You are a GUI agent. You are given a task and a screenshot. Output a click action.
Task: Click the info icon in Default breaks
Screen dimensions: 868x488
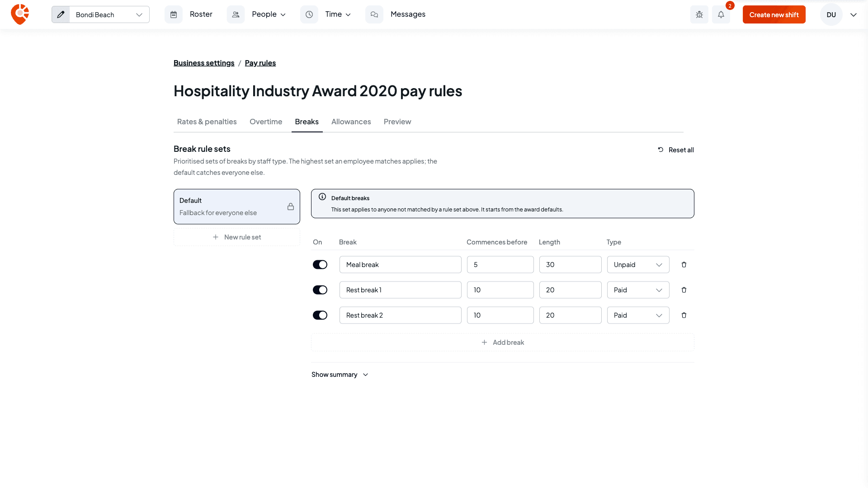[x=322, y=197]
